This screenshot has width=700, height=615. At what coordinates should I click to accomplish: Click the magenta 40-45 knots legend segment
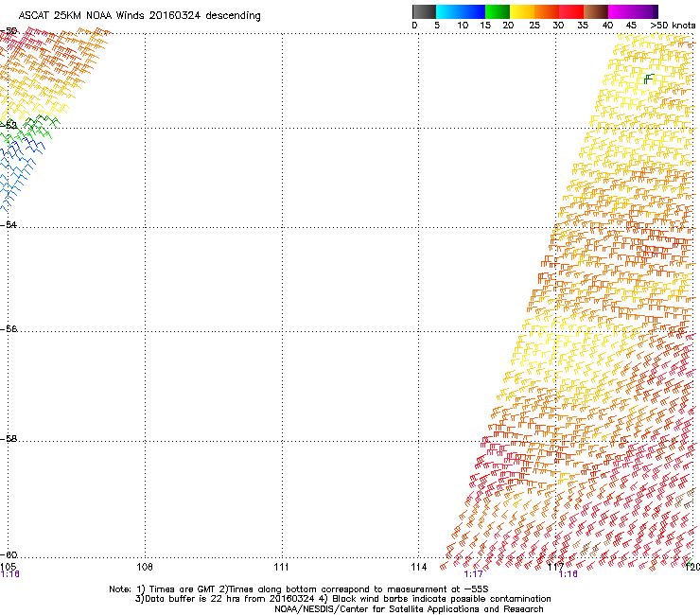click(621, 11)
